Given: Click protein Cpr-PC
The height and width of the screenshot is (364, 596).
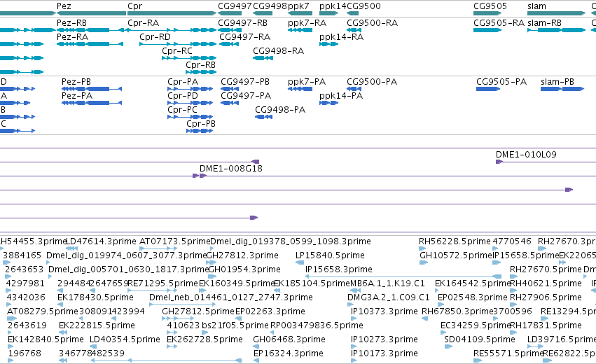Looking at the screenshot, I should tap(183, 110).
